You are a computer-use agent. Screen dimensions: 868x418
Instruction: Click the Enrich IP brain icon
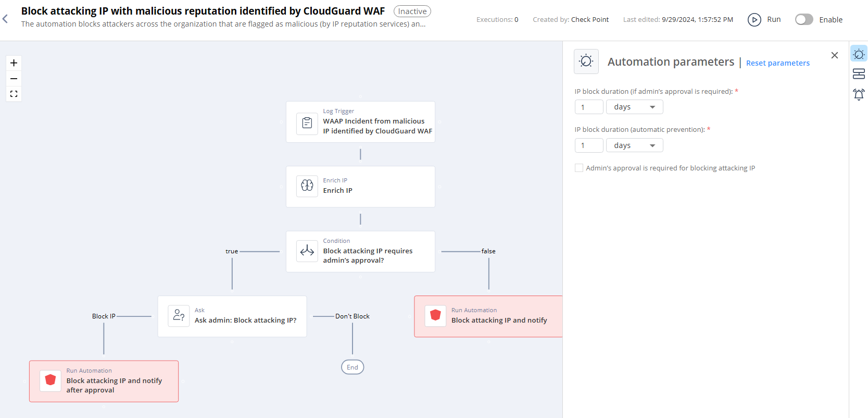(x=307, y=186)
